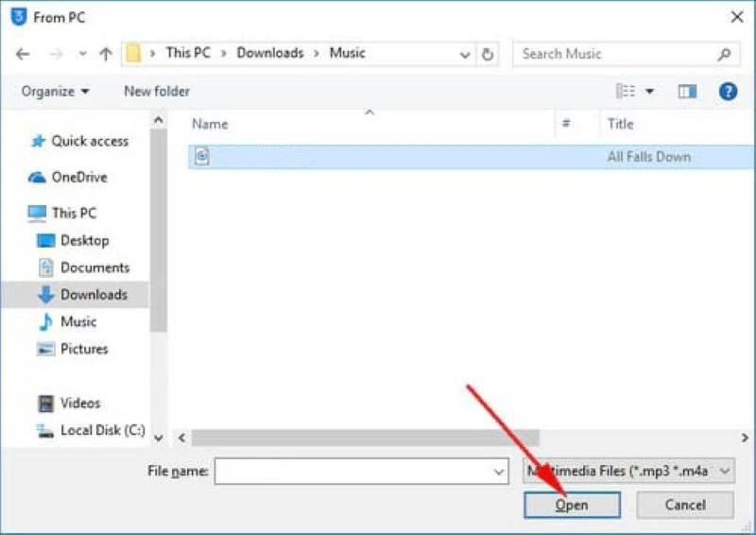The width and height of the screenshot is (756, 535).
Task: Open the file type filter dropdown
Action: click(628, 471)
